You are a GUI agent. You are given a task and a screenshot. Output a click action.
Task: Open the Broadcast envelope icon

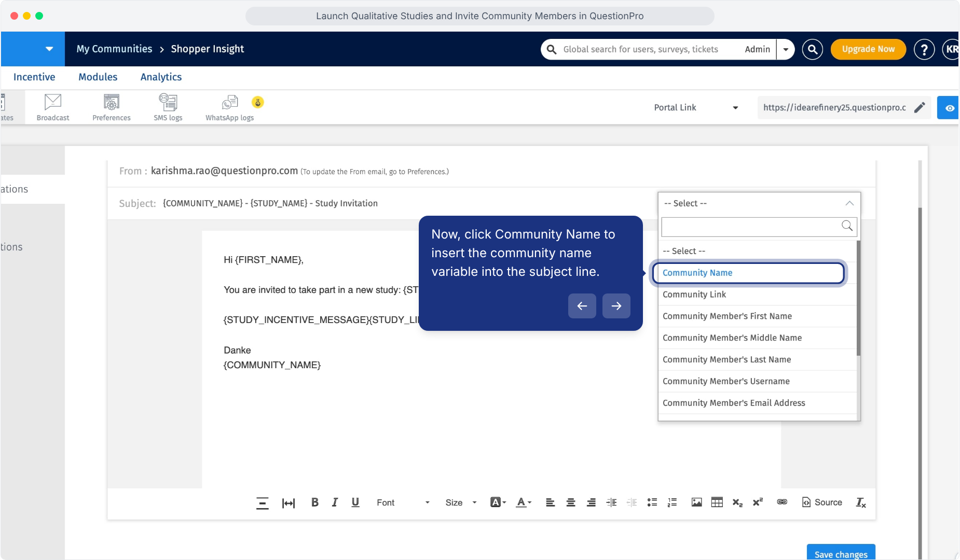[x=53, y=102]
